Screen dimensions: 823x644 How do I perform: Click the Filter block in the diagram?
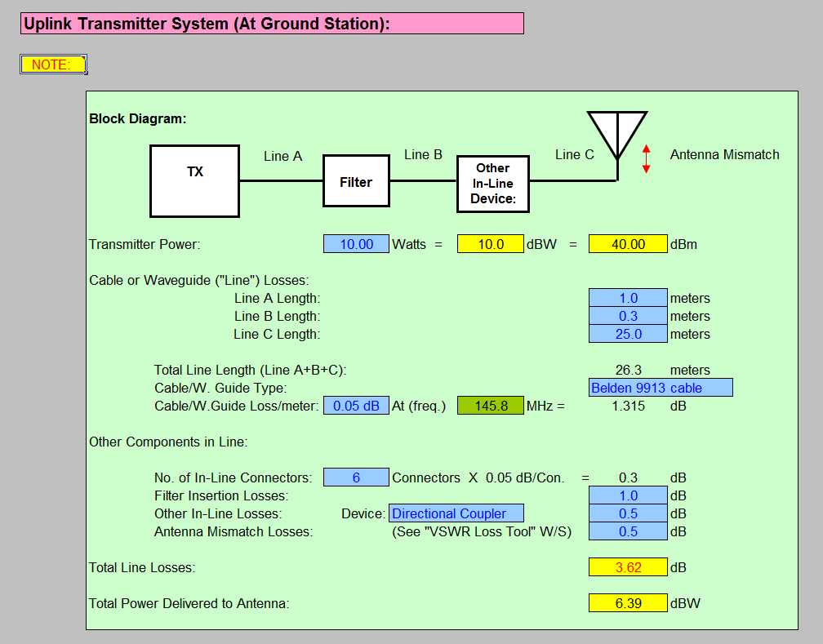pyautogui.click(x=356, y=181)
